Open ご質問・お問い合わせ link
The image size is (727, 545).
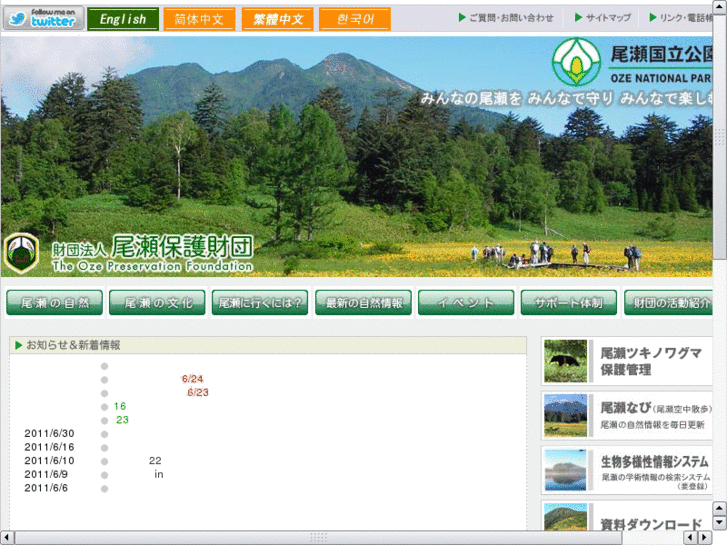(x=511, y=18)
